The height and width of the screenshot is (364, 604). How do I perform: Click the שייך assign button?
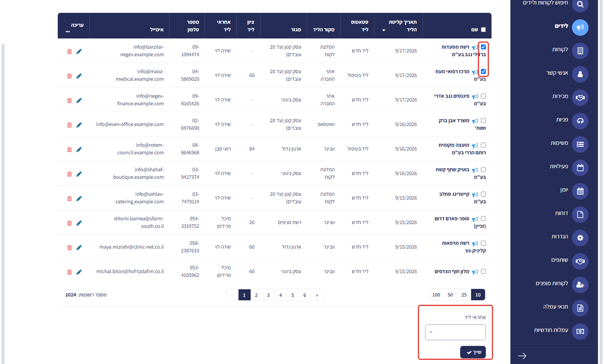click(473, 352)
